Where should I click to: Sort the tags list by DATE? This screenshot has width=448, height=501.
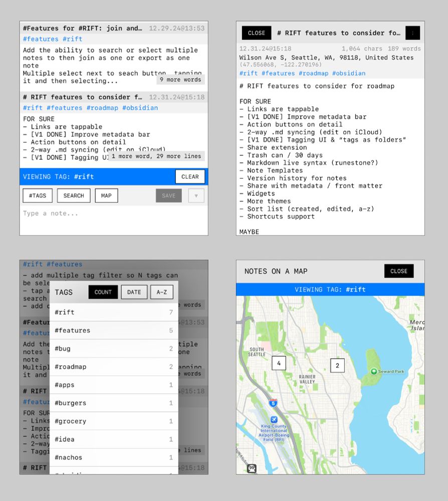(134, 292)
